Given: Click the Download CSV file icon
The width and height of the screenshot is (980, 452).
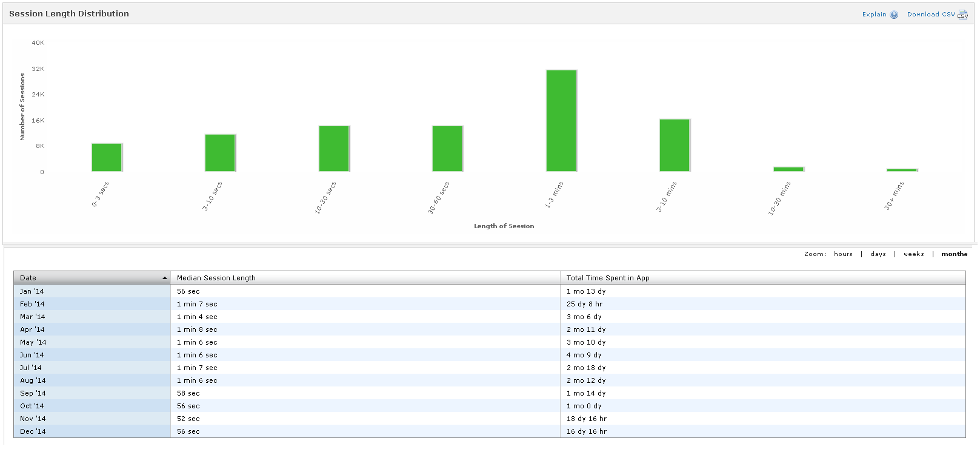Looking at the screenshot, I should click(962, 15).
